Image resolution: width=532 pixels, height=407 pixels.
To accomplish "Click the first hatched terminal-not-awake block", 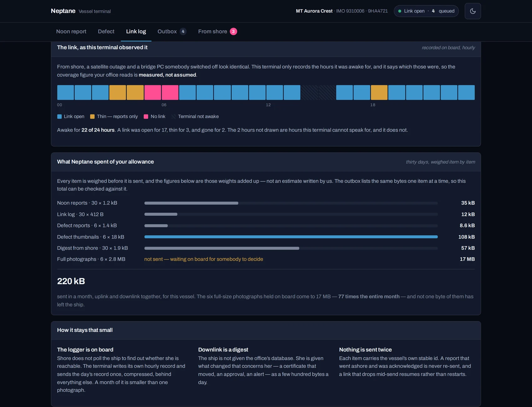I will pyautogui.click(x=309, y=92).
